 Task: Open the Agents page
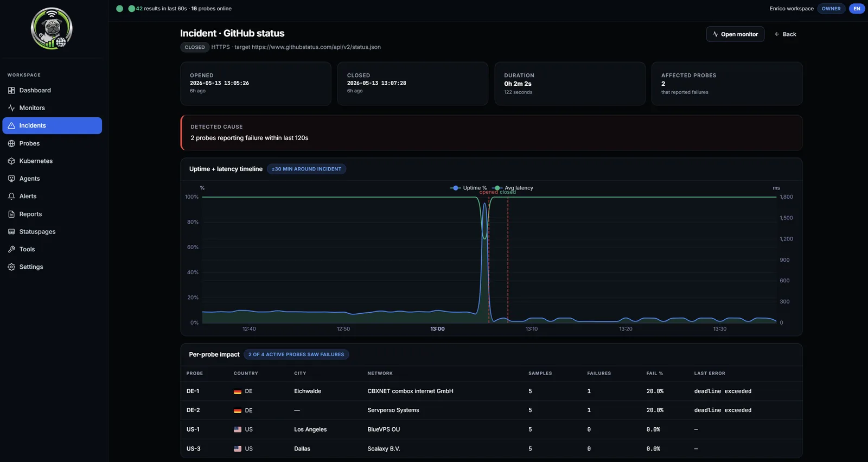click(x=52, y=179)
